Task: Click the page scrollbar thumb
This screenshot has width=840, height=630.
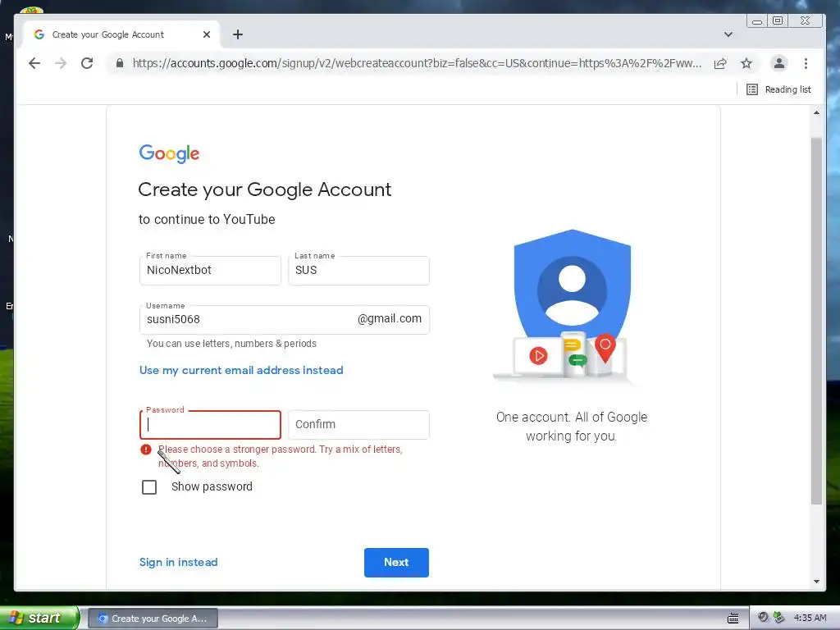Action: [x=816, y=321]
